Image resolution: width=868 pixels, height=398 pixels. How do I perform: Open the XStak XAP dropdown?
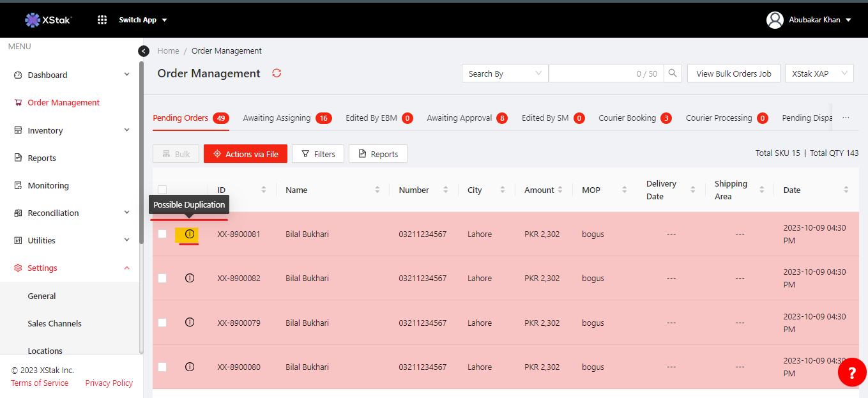click(819, 73)
